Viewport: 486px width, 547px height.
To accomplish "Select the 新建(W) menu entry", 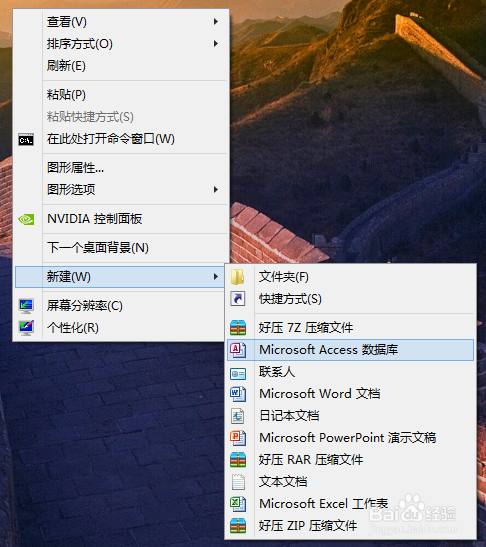I will [120, 277].
